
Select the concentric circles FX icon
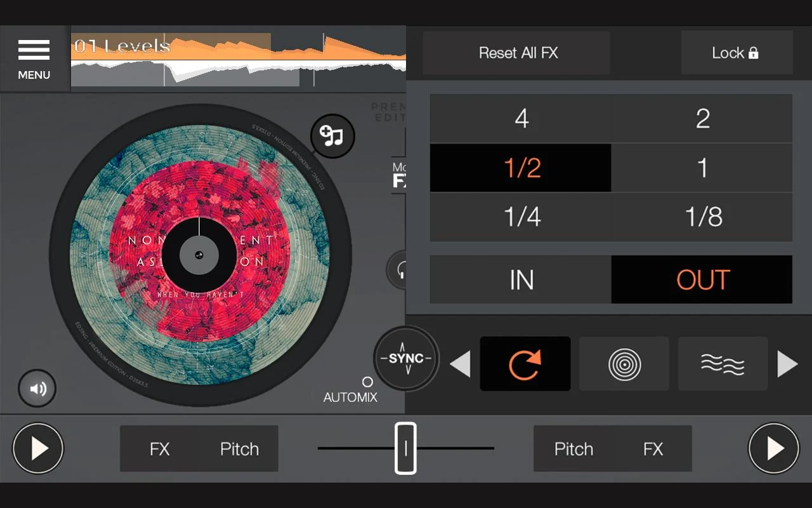point(624,364)
